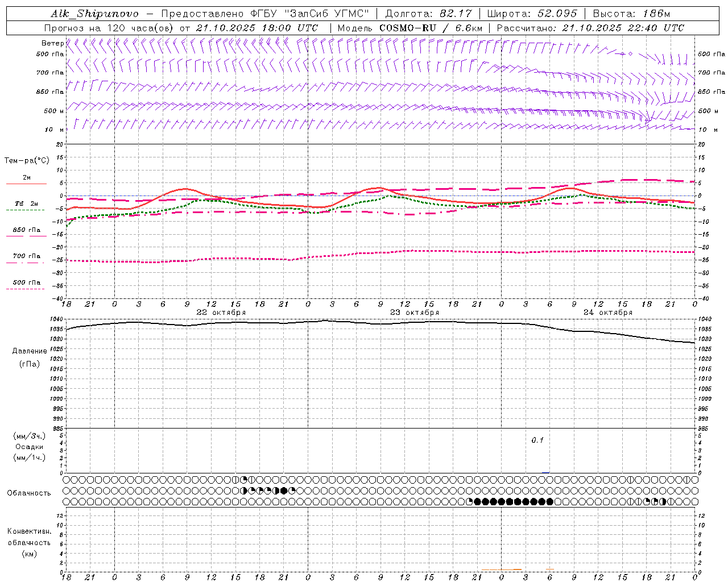Image resolution: width=728 pixels, height=582 pixels.
Task: Click the Модель COSMO-RU / 6.6км label
Action: (410, 28)
